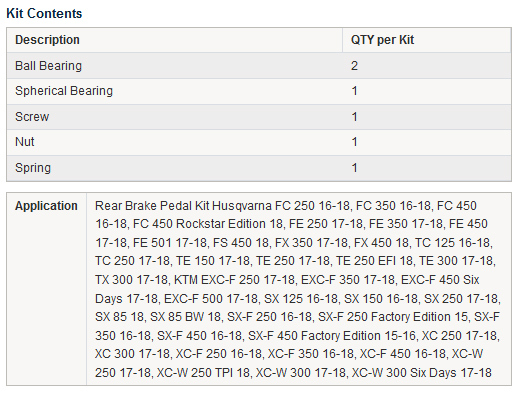Click KTM EXC-F 250 17-18 text
Image resolution: width=520 pixels, height=395 pixels.
click(234, 279)
